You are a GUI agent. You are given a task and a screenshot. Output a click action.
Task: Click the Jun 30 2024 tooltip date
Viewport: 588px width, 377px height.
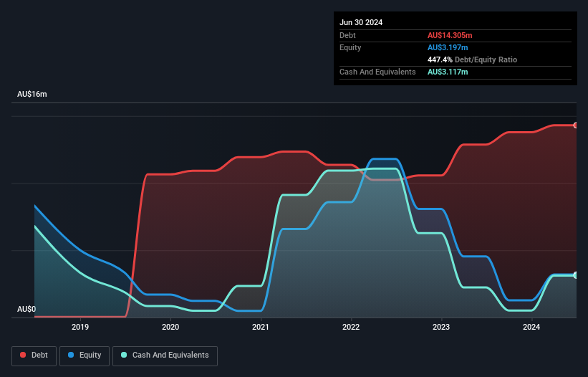coord(361,22)
